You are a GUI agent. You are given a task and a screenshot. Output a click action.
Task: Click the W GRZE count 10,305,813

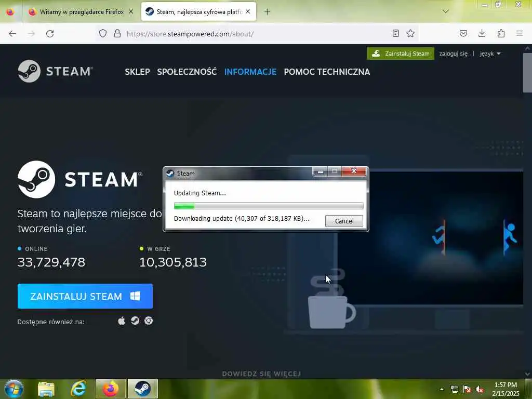click(x=173, y=262)
